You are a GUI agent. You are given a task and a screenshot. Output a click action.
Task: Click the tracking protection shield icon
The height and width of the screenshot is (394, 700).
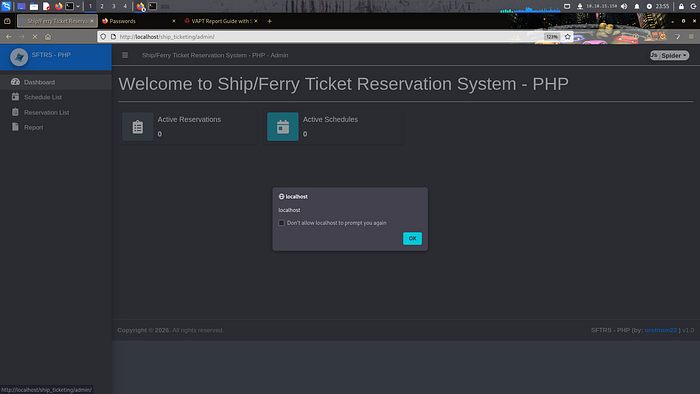103,37
